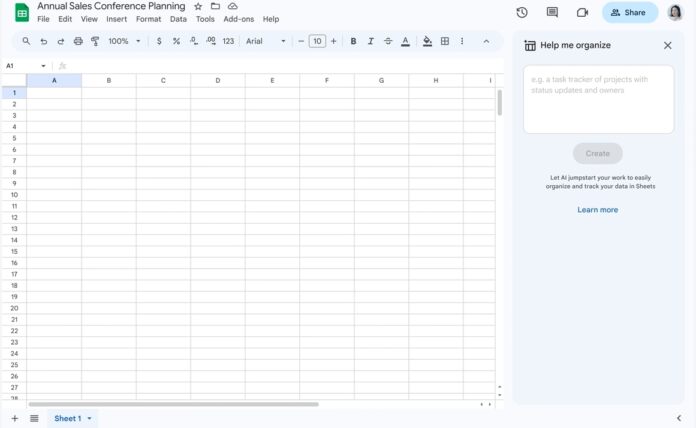The width and height of the screenshot is (696, 428).
Task: Show more toolbar options
Action: pyautogui.click(x=462, y=41)
